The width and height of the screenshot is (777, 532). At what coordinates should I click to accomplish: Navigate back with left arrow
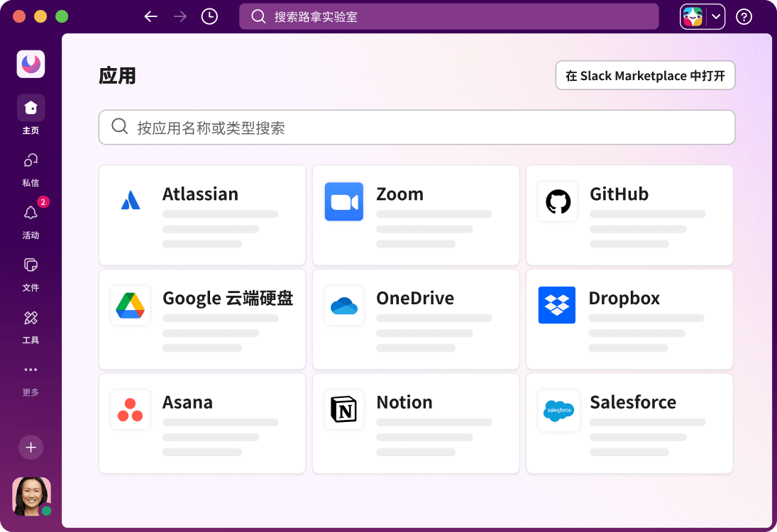tap(150, 16)
